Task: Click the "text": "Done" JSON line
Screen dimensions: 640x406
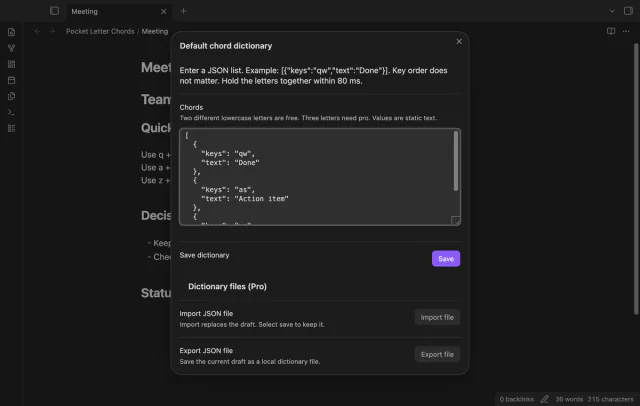Action: (x=230, y=162)
